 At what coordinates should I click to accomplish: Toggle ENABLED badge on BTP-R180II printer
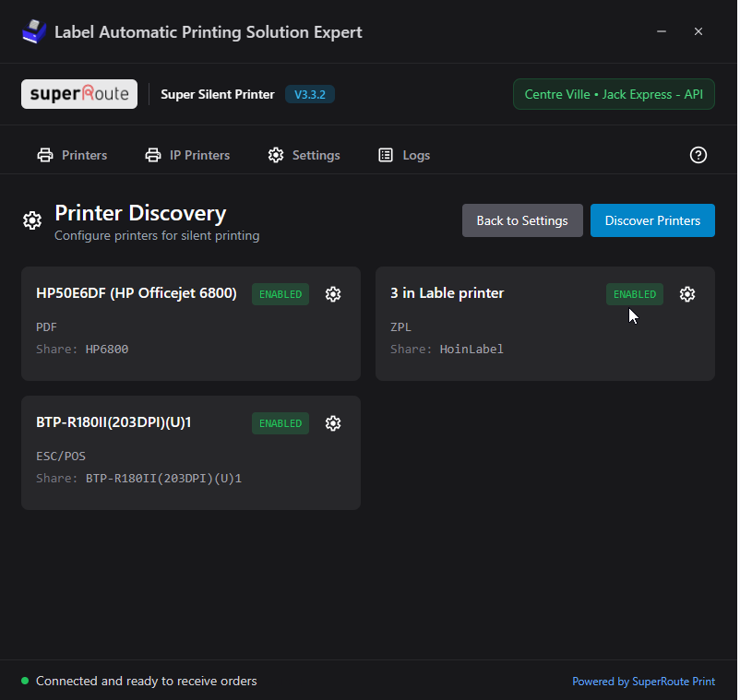(280, 423)
